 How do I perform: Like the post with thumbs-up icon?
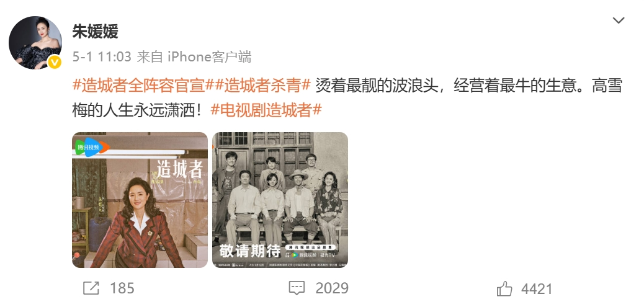[x=504, y=288]
